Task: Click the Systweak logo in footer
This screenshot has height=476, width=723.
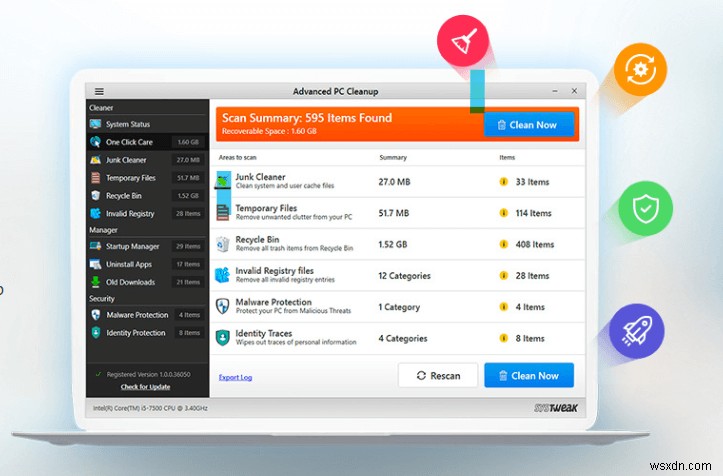Action: point(556,408)
